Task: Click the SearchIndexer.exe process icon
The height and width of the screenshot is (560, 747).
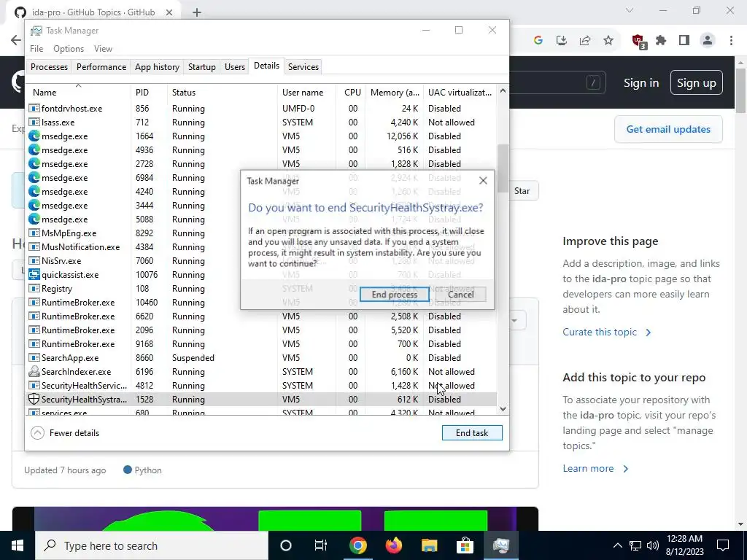Action: (x=34, y=371)
